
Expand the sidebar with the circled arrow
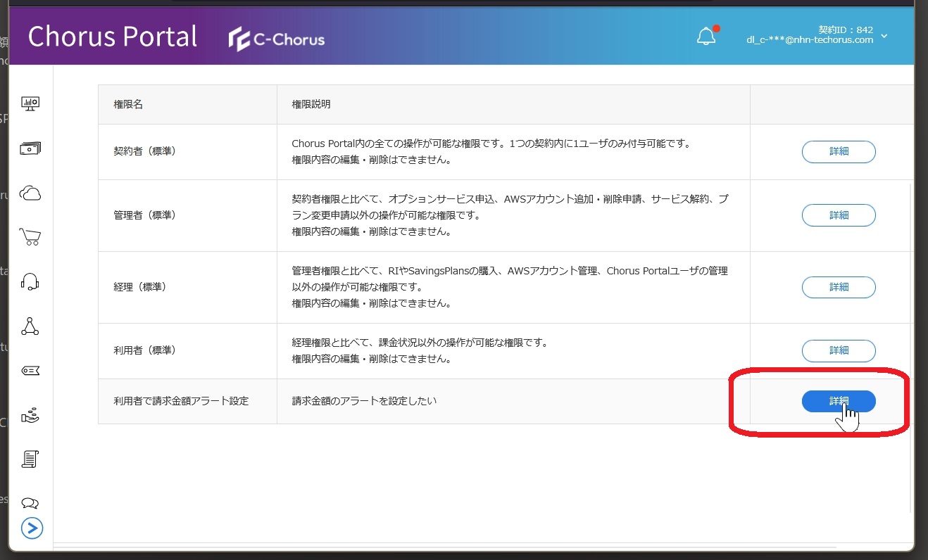(32, 528)
